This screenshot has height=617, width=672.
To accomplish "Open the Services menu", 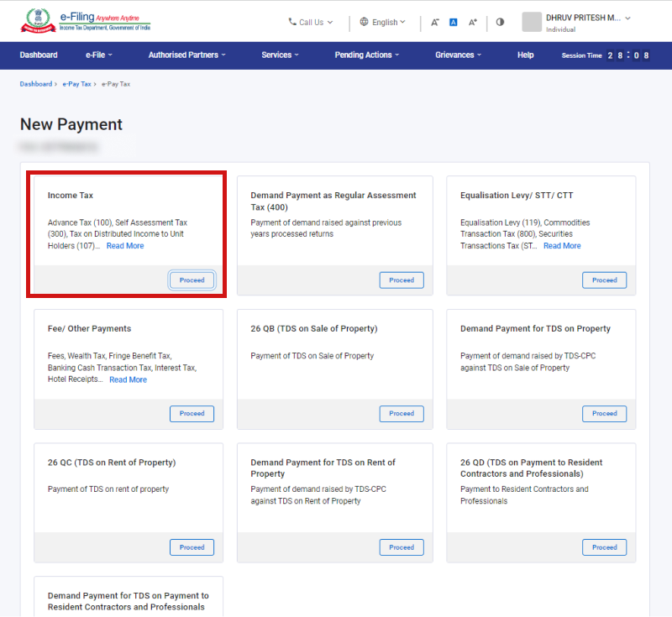I will (281, 55).
